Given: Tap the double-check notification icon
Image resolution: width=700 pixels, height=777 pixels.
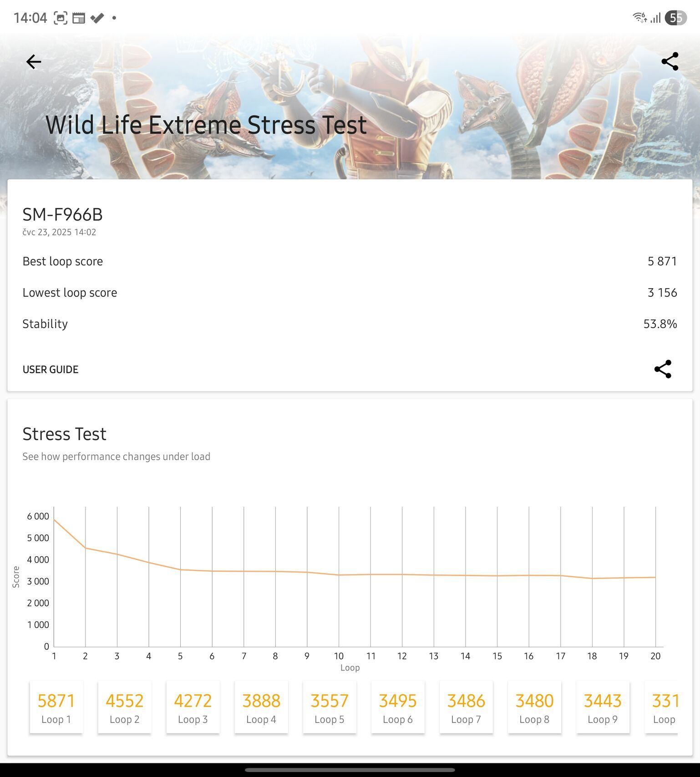Looking at the screenshot, I should [97, 18].
